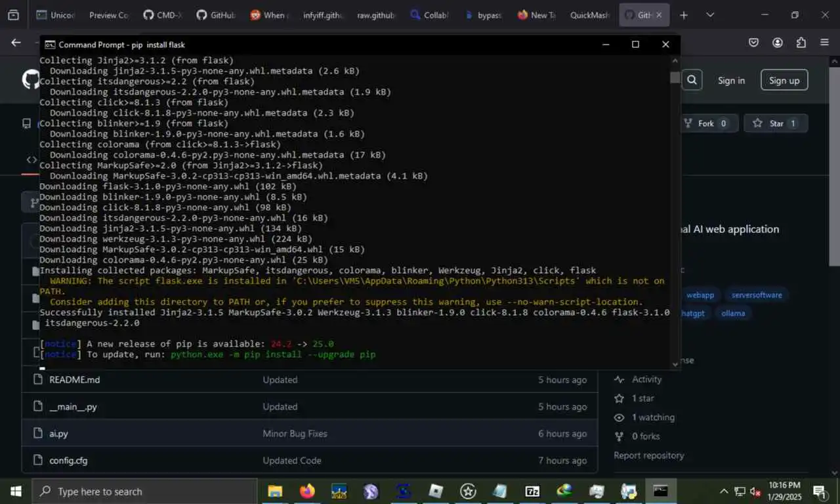Click the Command Prompt scrollbar down arrow
The width and height of the screenshot is (840, 504).
675,364
